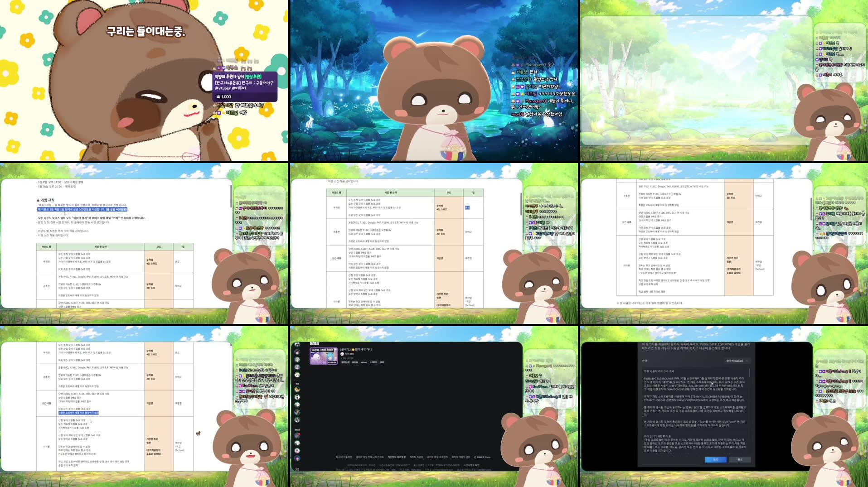Click the blue-highlighted rule line in 샷건 배틀 row

coord(78,413)
